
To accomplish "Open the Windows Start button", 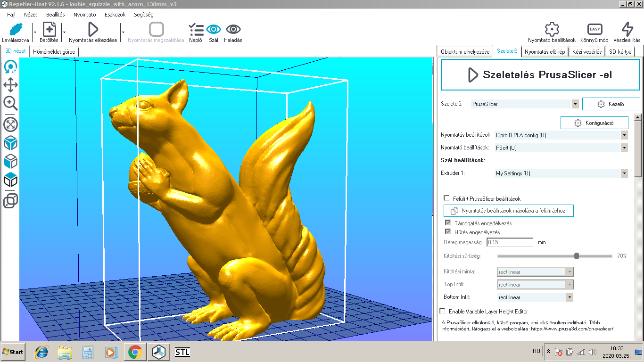I will click(x=13, y=352).
